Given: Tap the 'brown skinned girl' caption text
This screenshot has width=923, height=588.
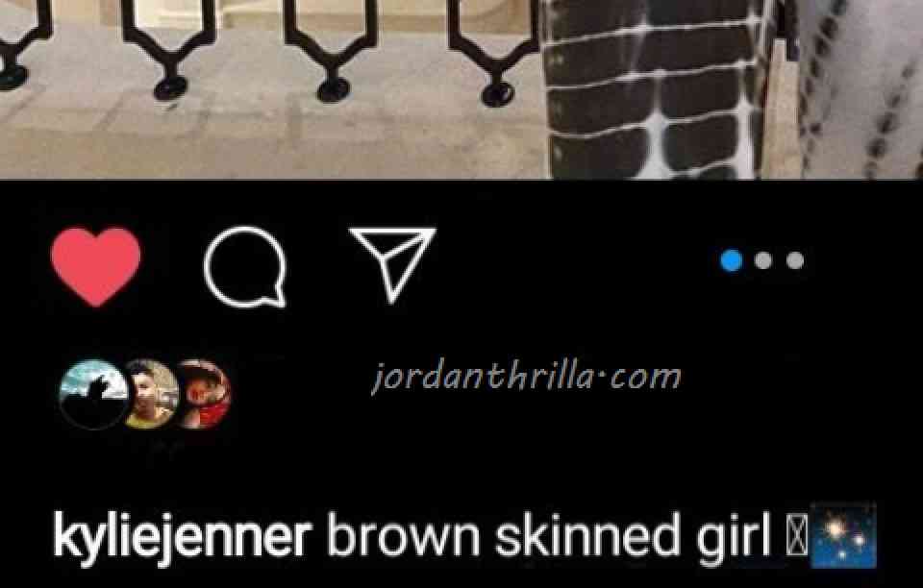Looking at the screenshot, I should point(549,536).
